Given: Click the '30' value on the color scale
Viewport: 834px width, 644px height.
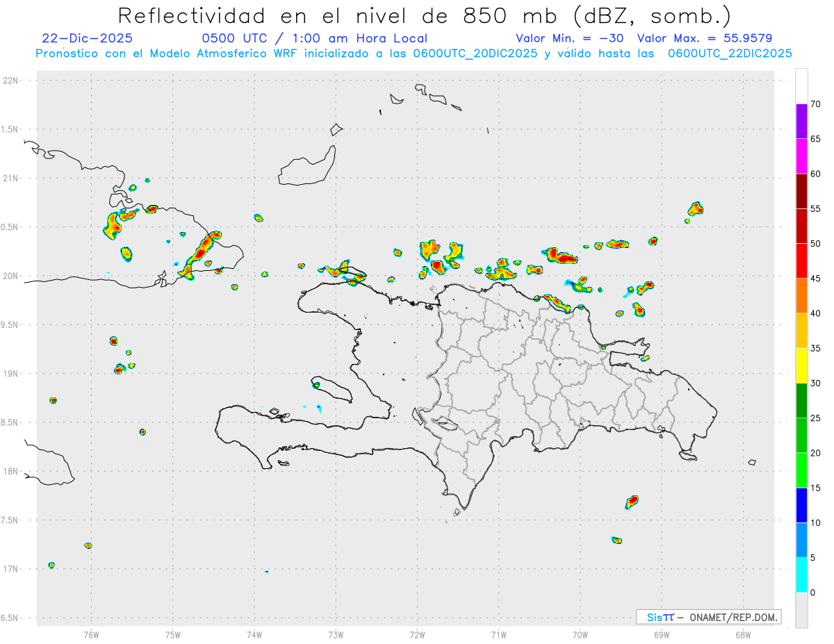Looking at the screenshot, I should [x=816, y=383].
